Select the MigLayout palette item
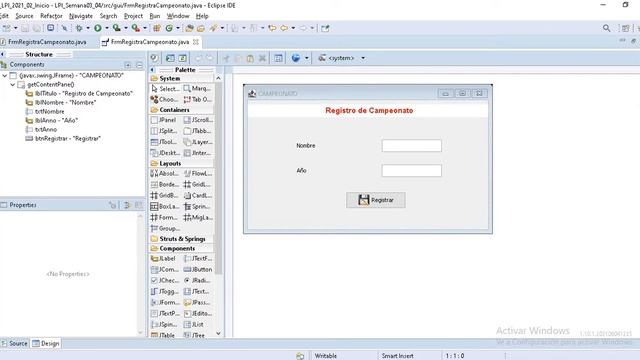 [198, 218]
